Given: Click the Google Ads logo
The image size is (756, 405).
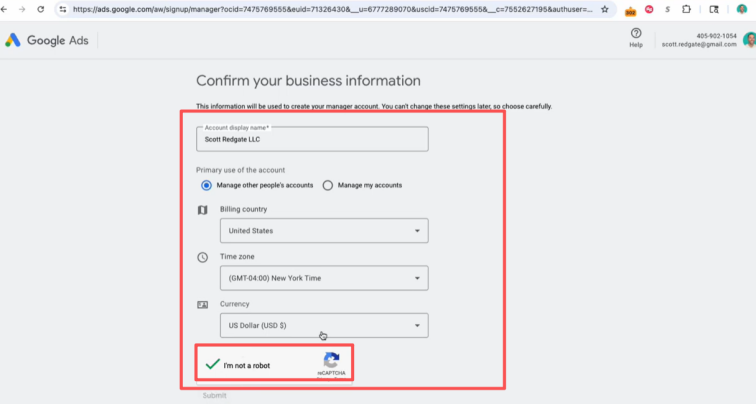Looking at the screenshot, I should point(47,40).
